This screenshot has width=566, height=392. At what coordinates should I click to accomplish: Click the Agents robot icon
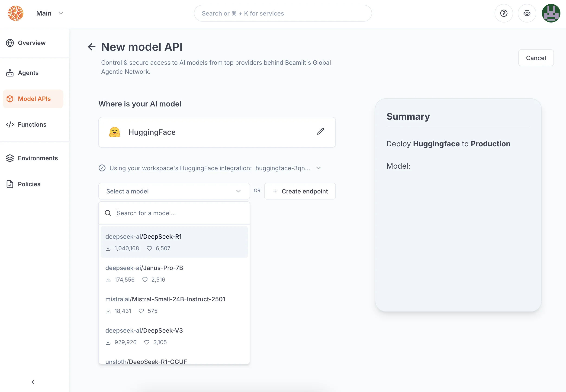10,73
